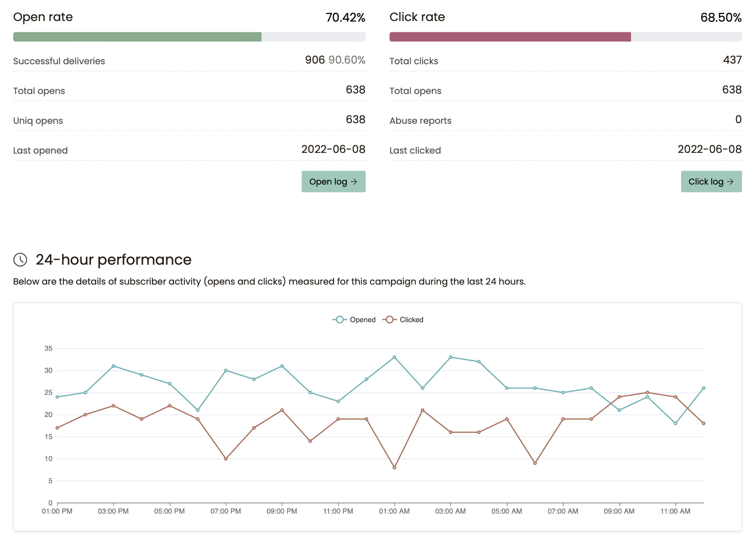Screen dimensions: 756x538
Task: Click the 70.42% open rate value
Action: 345,17
